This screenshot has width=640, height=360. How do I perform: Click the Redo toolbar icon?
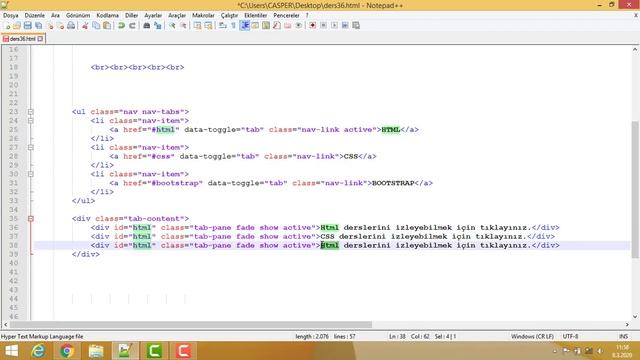click(x=132, y=25)
